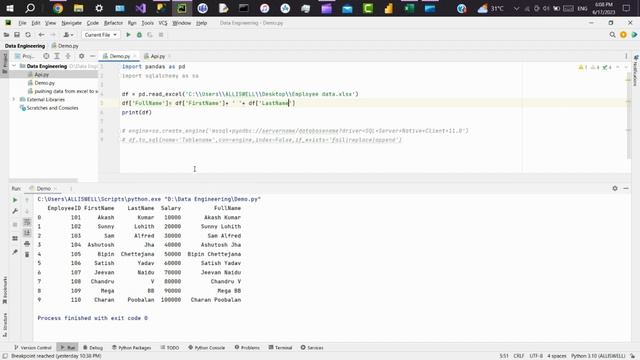Collapse the Data Engineering project folder
640x360 pixels.
coord(14,66)
